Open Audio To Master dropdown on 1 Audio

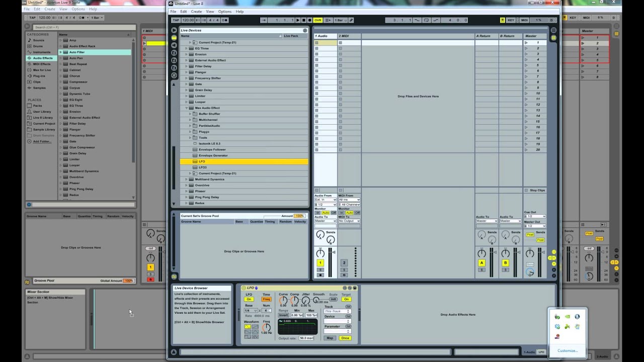point(326,221)
